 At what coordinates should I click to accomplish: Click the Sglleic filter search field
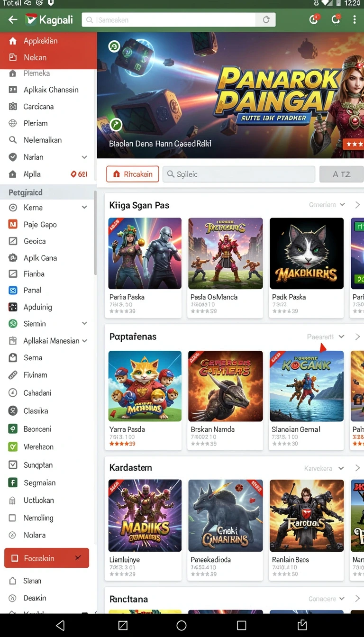(x=239, y=174)
